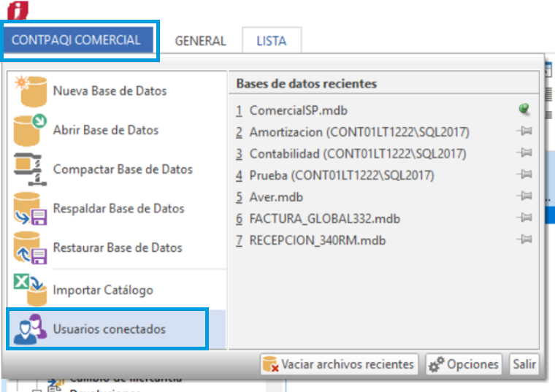Open Usuarios conectados menu entry
The image size is (555, 392).
[x=117, y=329]
